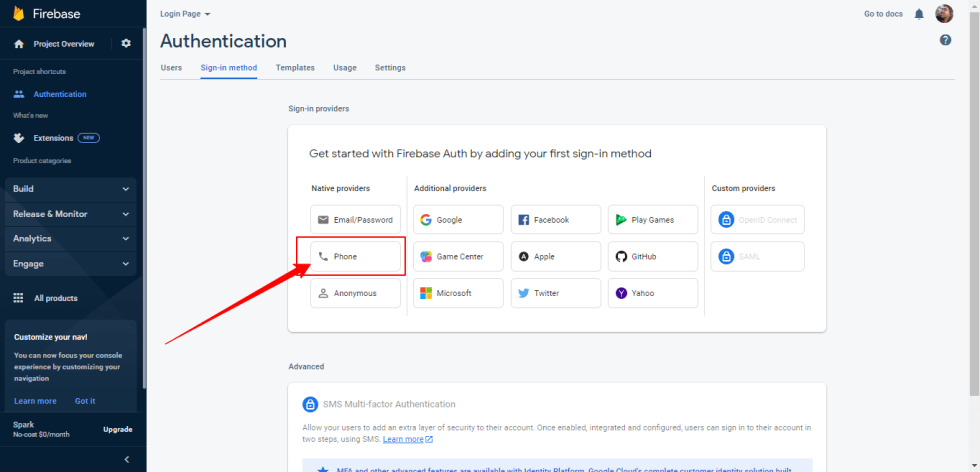This screenshot has height=472, width=980.
Task: Click the 'Spark' plan label
Action: click(x=24, y=424)
